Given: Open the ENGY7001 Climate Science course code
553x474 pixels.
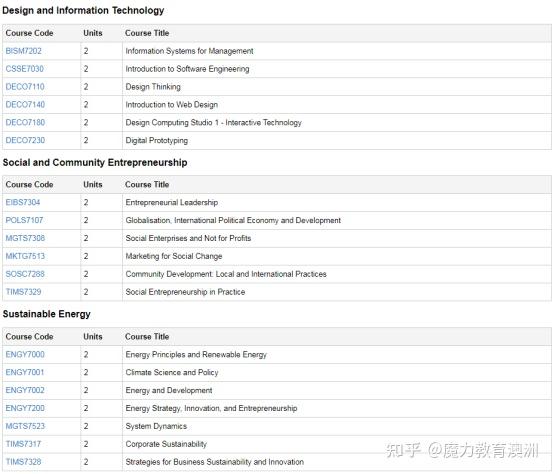Looking at the screenshot, I should 25,372.
